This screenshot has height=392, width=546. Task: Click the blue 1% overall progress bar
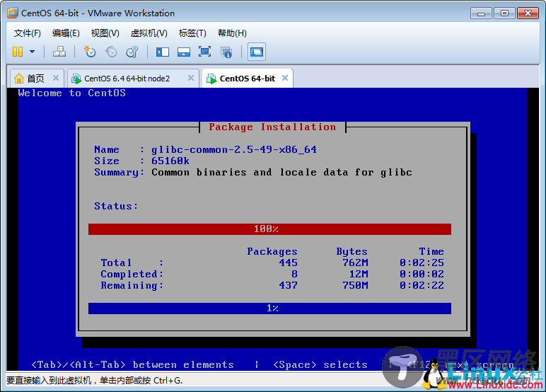[x=269, y=309]
